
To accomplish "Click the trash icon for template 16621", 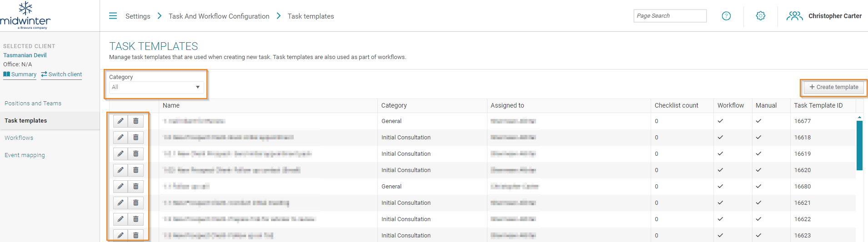I will coord(135,203).
